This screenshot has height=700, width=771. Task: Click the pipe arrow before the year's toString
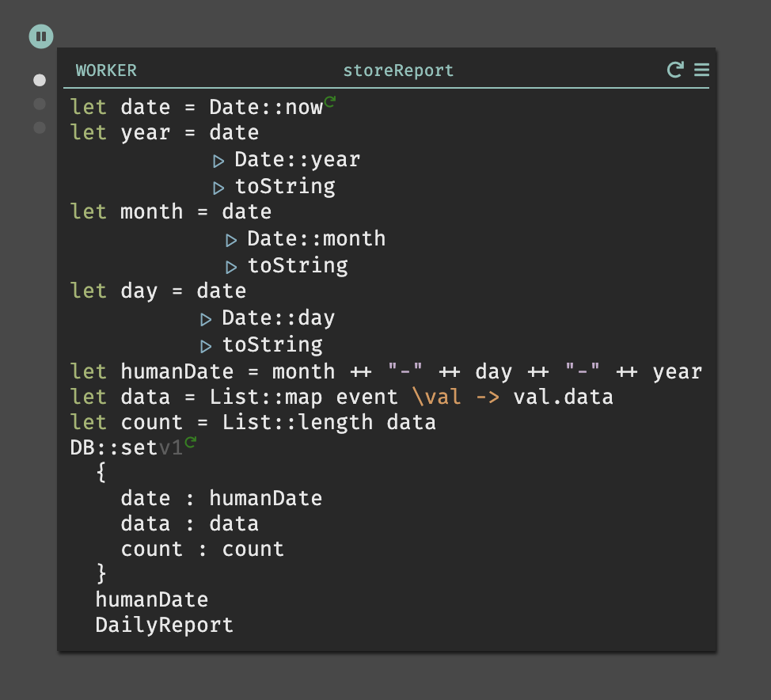(x=218, y=188)
